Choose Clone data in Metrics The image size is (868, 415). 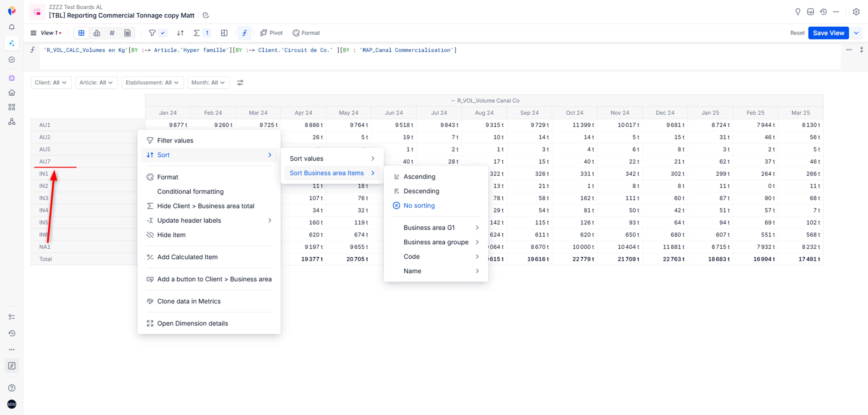point(208,301)
